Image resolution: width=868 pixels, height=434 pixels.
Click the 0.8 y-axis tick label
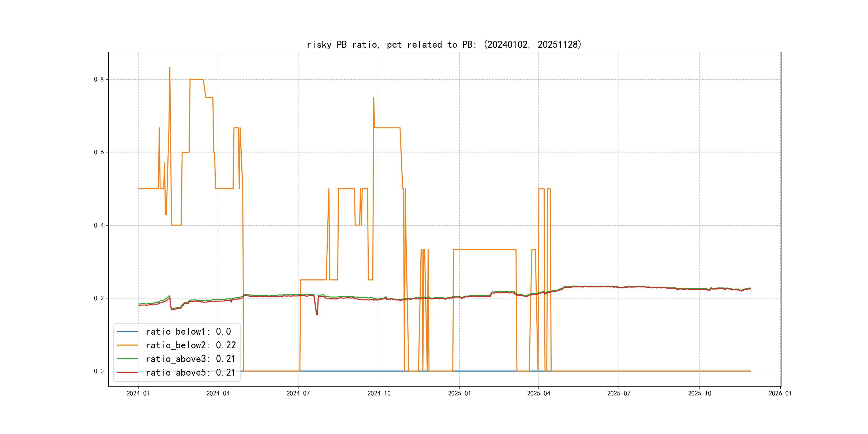point(99,80)
